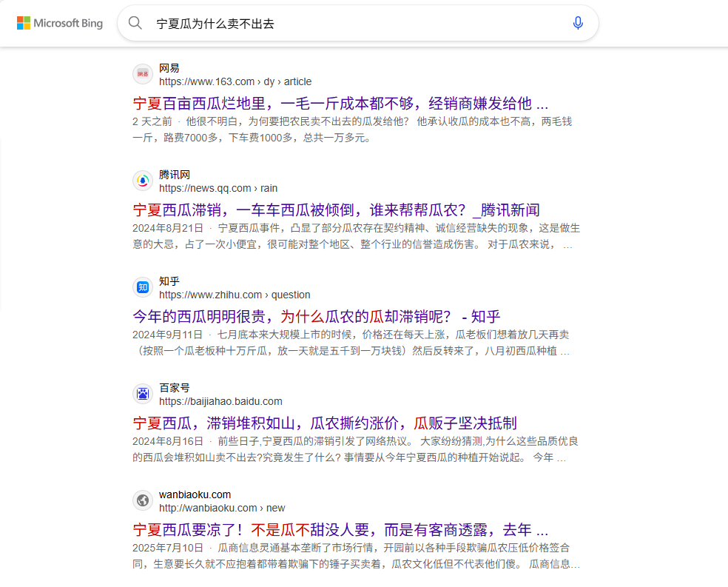Image resolution: width=728 pixels, height=587 pixels.
Task: Open the 知乎 question about 瓜农滞销
Action: pyautogui.click(x=317, y=317)
